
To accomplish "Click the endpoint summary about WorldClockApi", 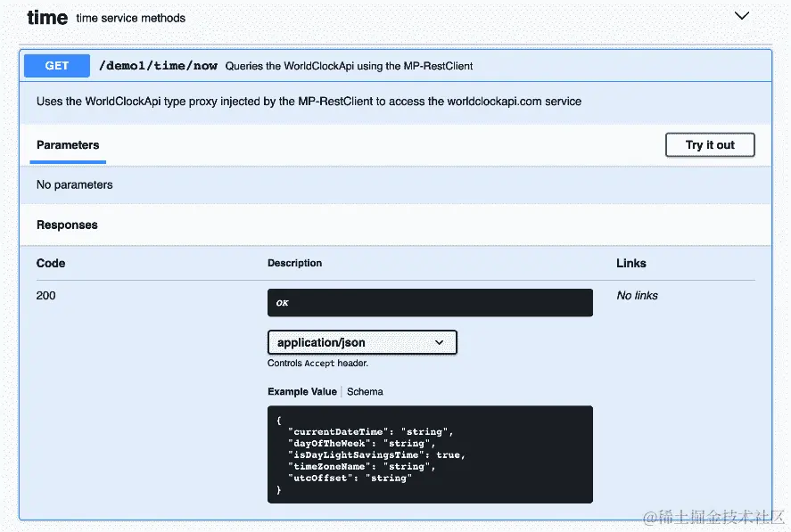I will coord(349,66).
